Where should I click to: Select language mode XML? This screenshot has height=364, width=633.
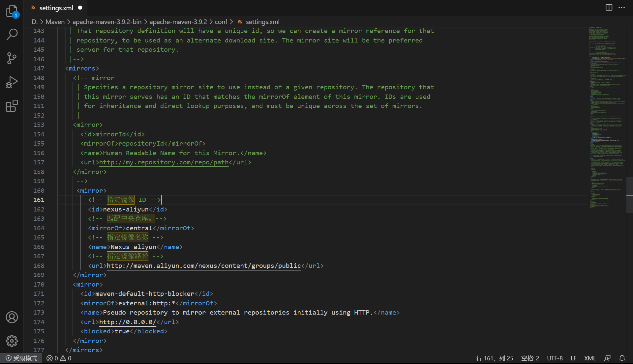(x=590, y=358)
